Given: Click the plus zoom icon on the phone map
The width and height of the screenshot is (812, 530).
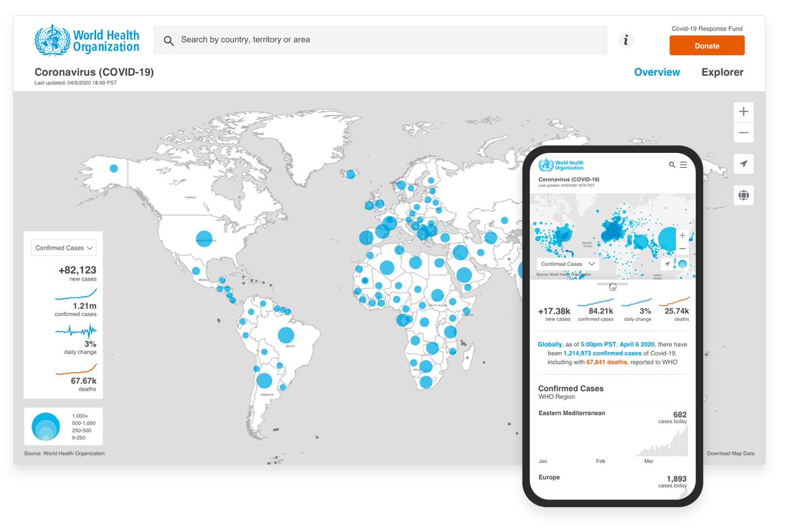Looking at the screenshot, I should tap(682, 235).
